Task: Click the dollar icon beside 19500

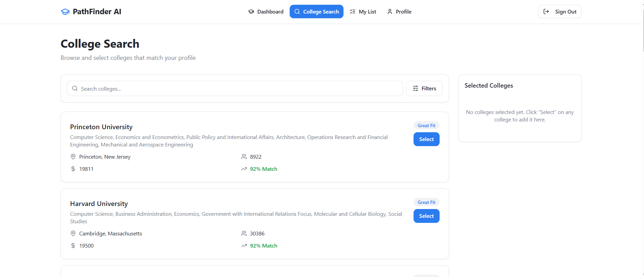Action: pyautogui.click(x=73, y=246)
